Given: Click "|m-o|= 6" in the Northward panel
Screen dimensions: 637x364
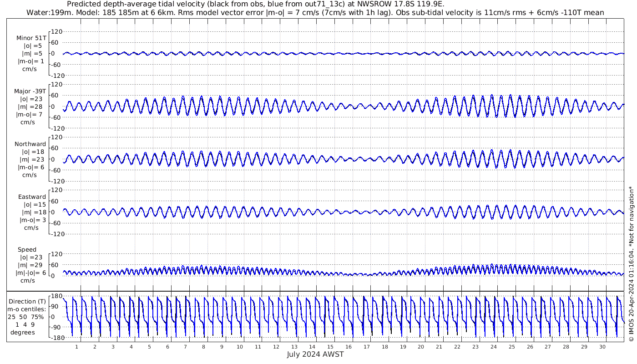Looking at the screenshot, I should click(30, 167).
